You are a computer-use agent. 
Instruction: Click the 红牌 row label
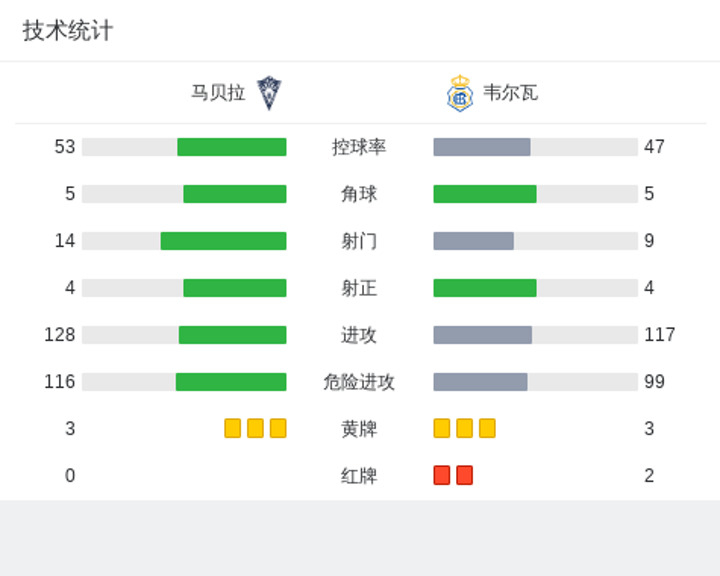(359, 475)
